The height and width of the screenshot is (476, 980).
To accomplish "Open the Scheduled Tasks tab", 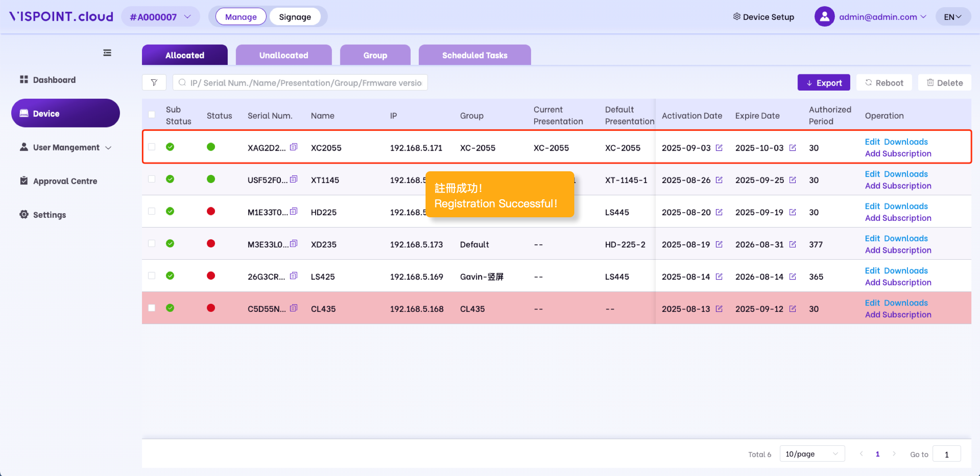I will pyautogui.click(x=474, y=55).
